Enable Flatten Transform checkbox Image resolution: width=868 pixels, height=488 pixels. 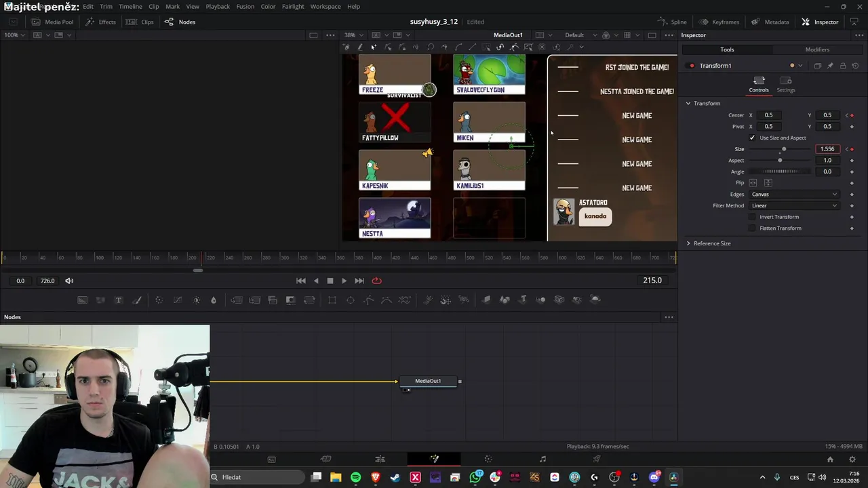[x=752, y=228]
